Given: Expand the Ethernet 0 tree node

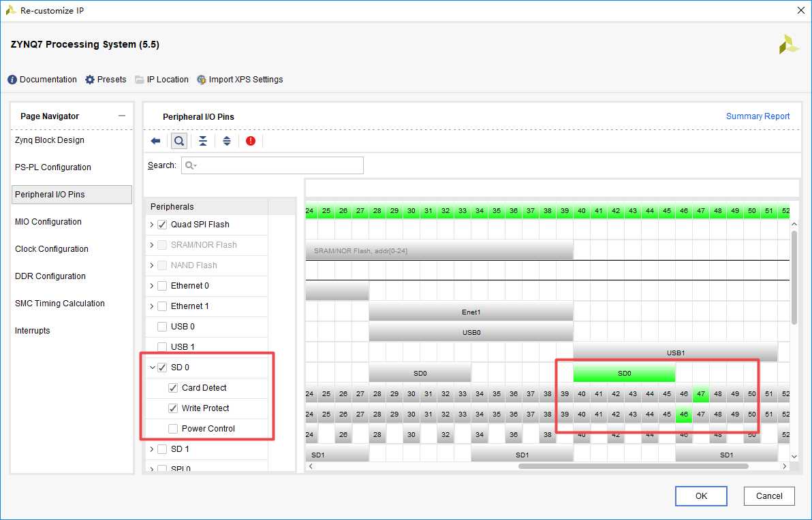Looking at the screenshot, I should pyautogui.click(x=152, y=286).
